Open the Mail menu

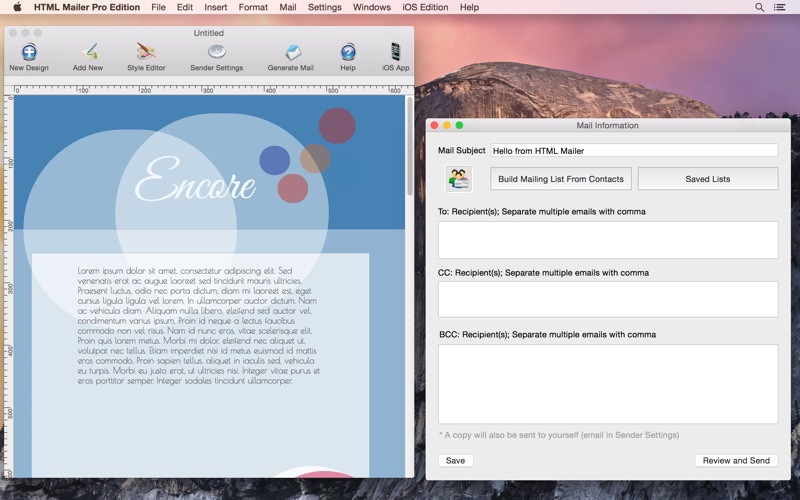pyautogui.click(x=288, y=7)
